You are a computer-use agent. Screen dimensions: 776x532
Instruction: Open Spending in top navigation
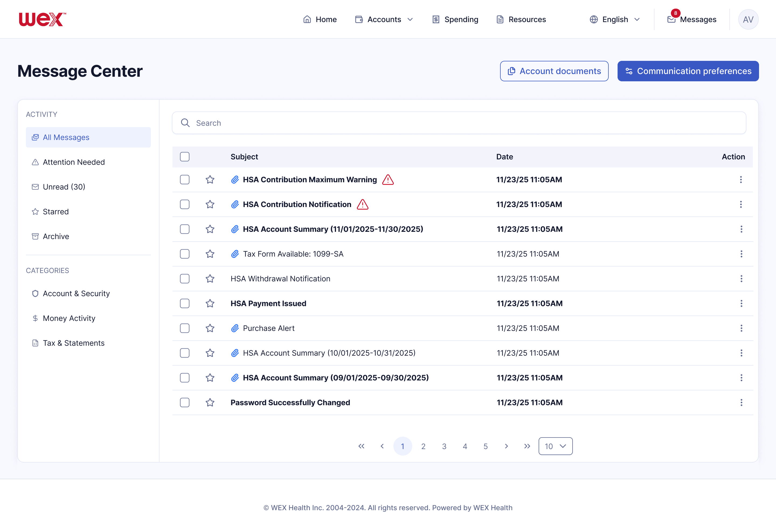pos(455,19)
